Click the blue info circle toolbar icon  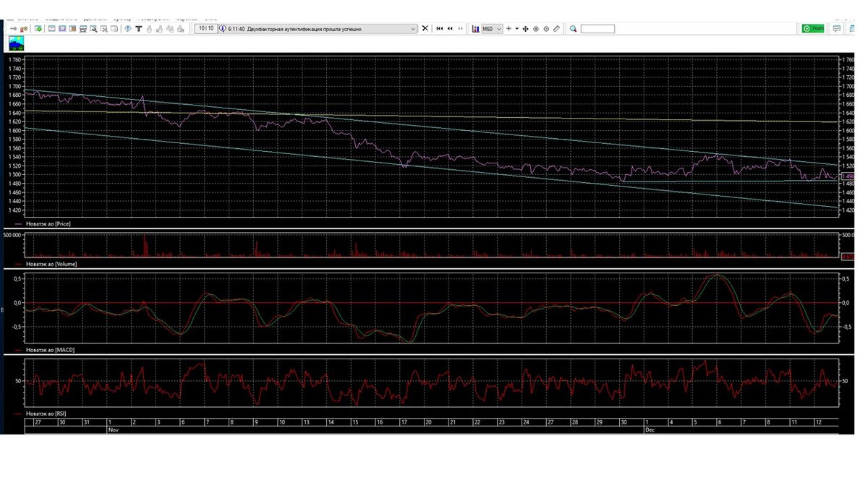point(128,29)
